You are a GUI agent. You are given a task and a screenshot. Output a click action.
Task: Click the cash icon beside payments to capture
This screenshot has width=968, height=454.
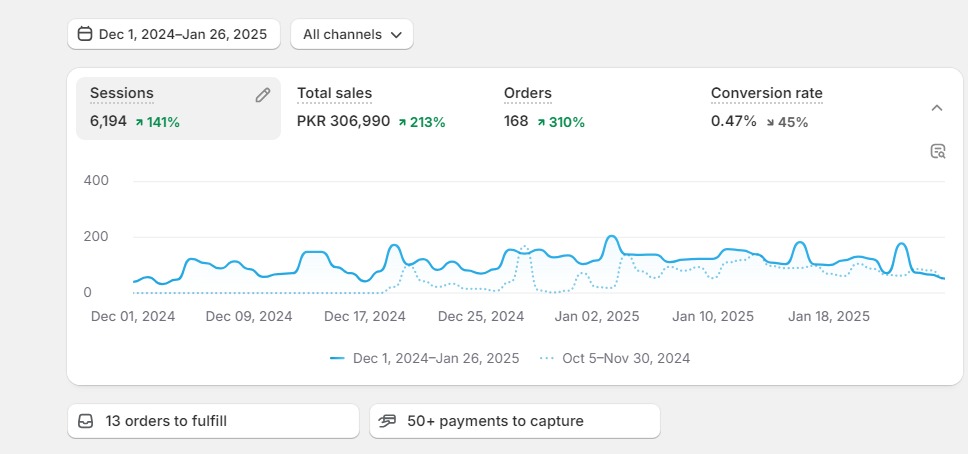388,421
